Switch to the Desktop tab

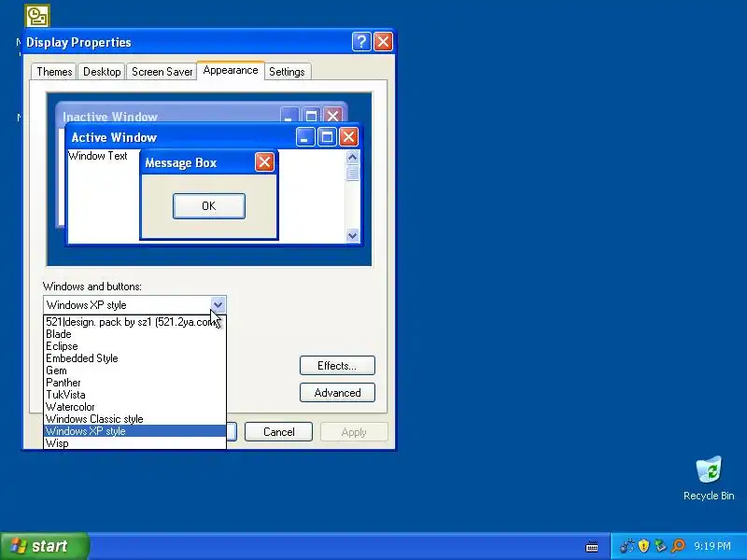pos(102,72)
